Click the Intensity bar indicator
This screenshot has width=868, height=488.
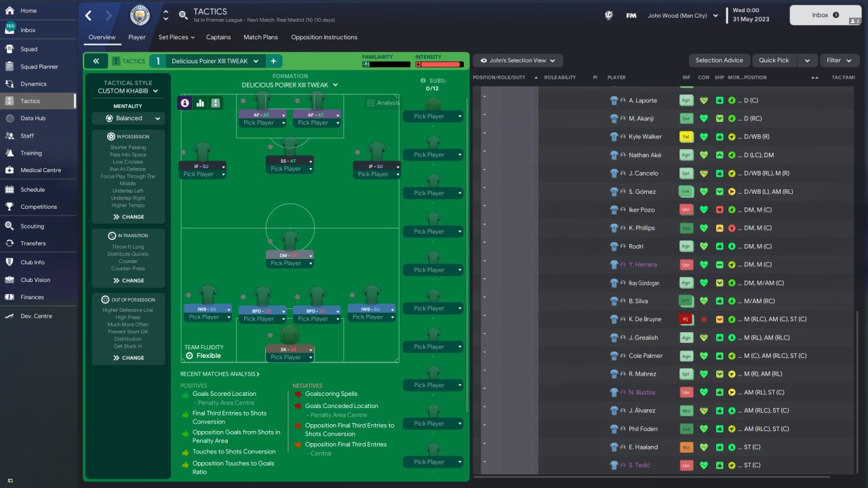(440, 64)
